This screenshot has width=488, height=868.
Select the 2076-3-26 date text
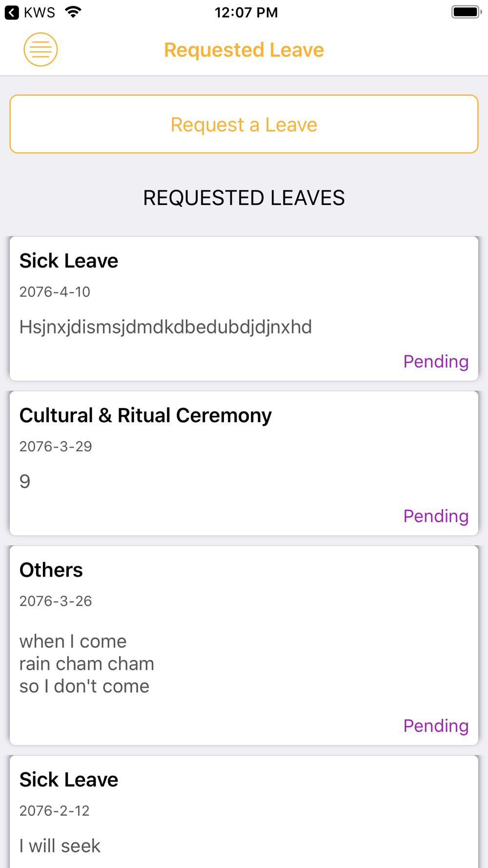pos(56,601)
